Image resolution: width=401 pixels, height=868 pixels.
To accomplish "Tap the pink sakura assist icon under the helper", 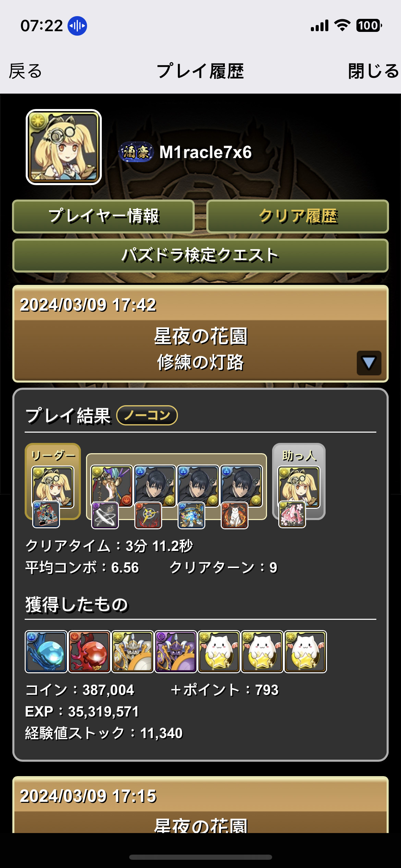I will tap(292, 514).
